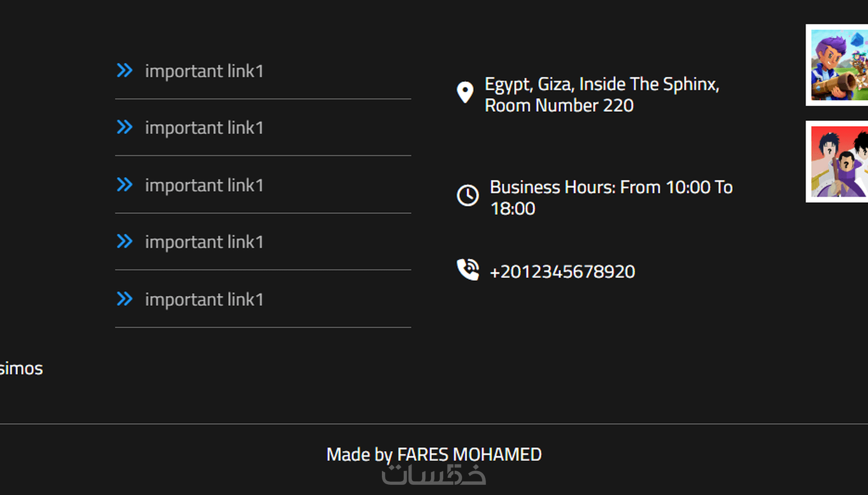Click the fourth important link1 double-arrow icon
Screen dimensions: 868x495
click(125, 241)
